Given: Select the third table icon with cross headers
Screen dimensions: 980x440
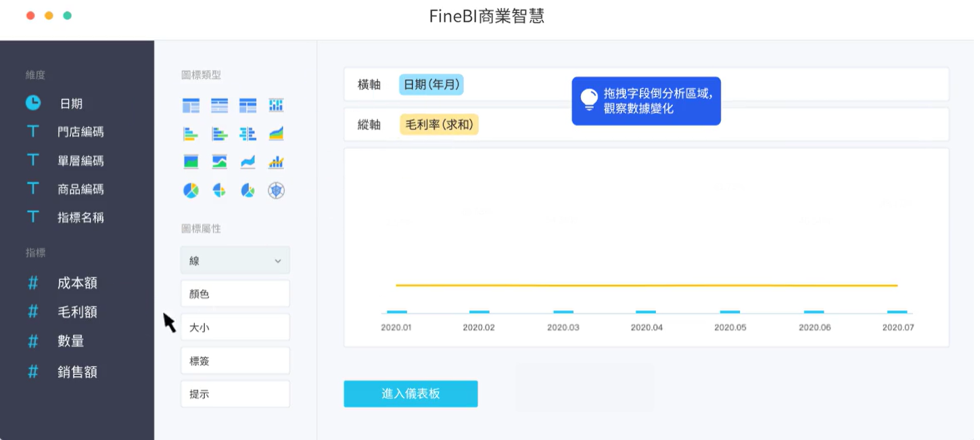Looking at the screenshot, I should (x=248, y=105).
